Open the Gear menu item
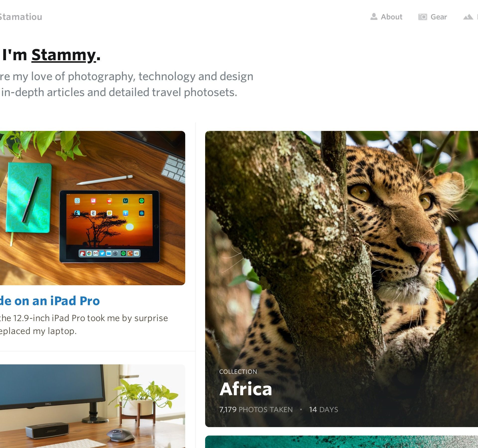478x448 pixels. (433, 17)
